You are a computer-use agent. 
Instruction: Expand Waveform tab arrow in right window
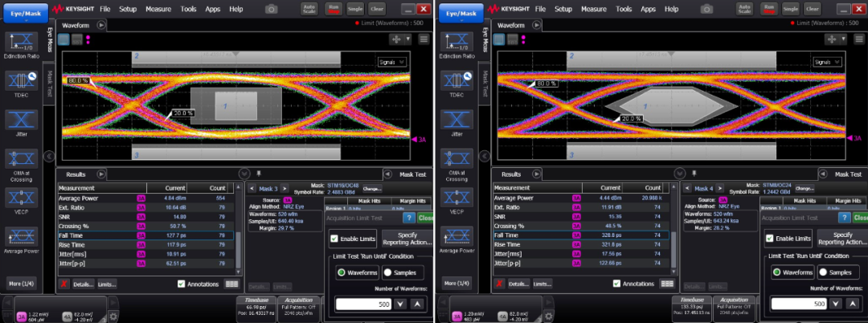coord(537,25)
